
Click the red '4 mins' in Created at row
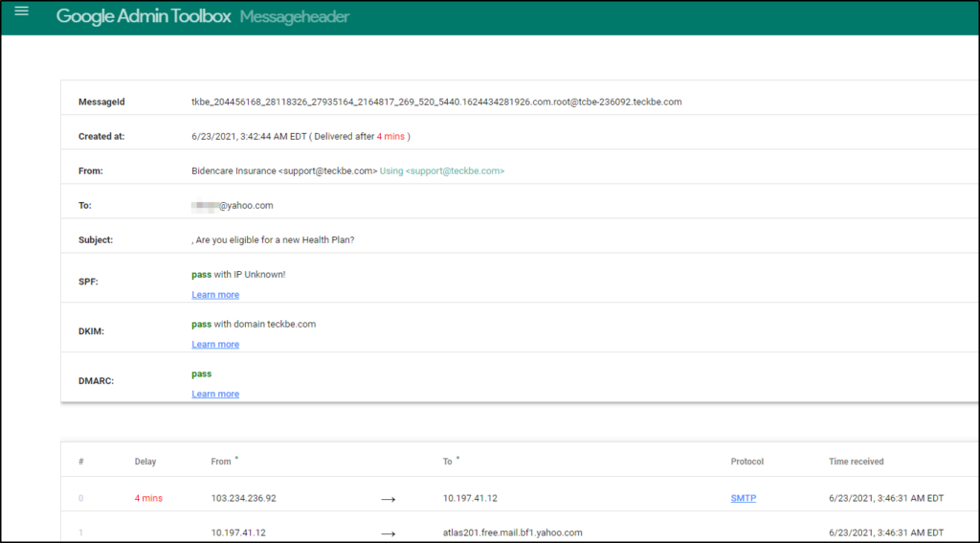(390, 136)
